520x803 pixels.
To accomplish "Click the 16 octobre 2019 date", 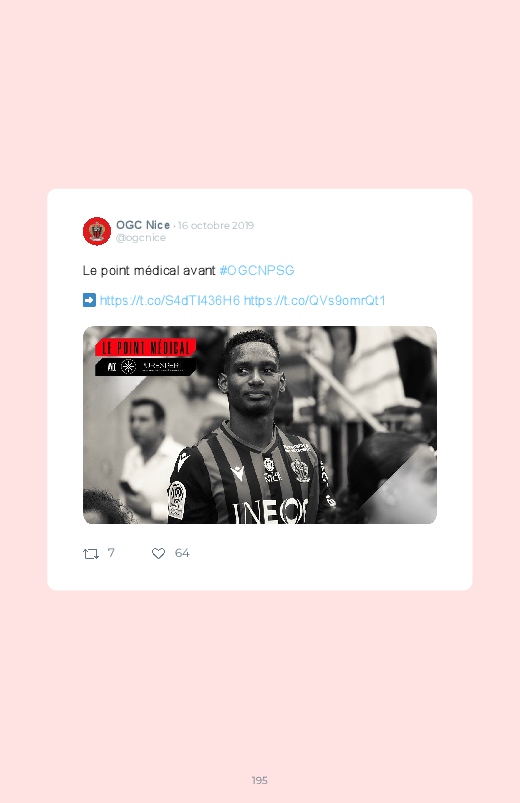I will tap(216, 225).
